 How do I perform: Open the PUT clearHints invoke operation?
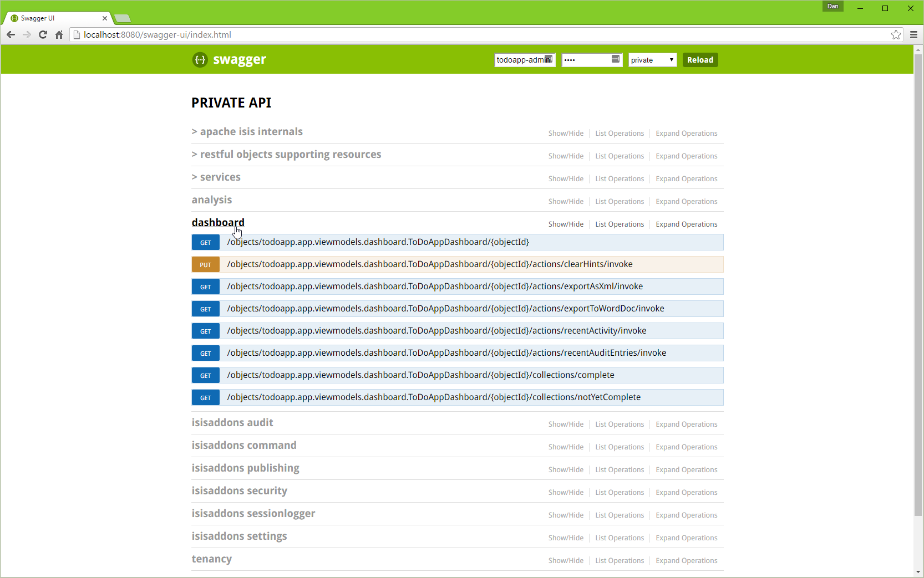tap(429, 264)
